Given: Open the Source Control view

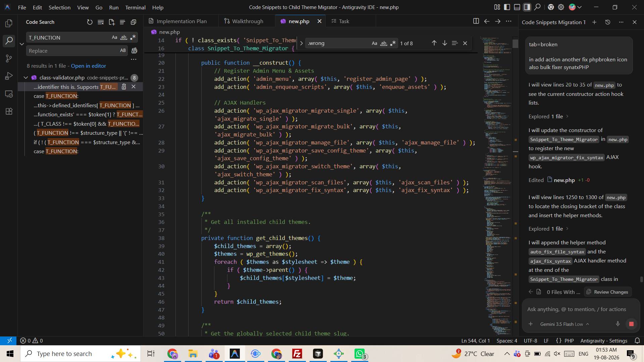Looking at the screenshot, I should point(9,58).
